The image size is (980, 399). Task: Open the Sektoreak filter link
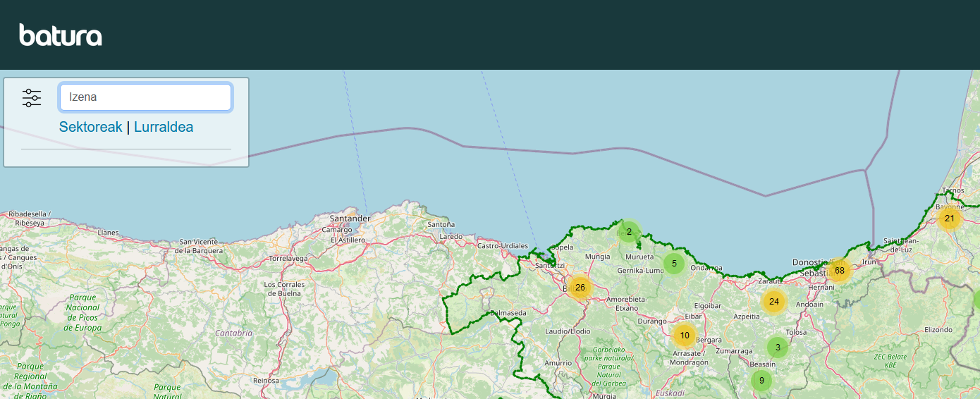pos(90,128)
